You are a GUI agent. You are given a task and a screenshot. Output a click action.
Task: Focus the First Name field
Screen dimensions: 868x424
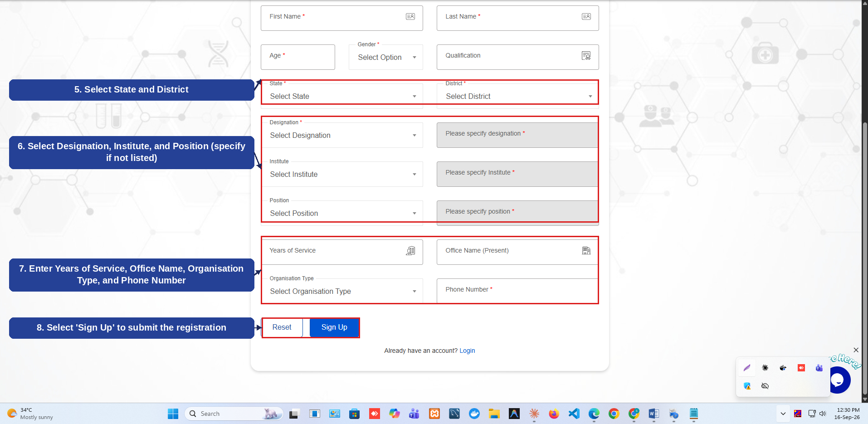click(x=342, y=18)
